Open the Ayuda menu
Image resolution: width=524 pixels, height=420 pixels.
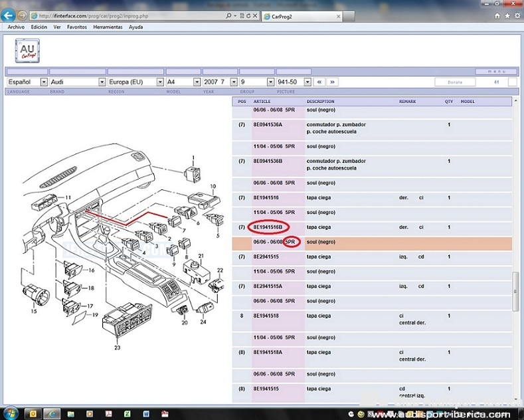tap(135, 27)
